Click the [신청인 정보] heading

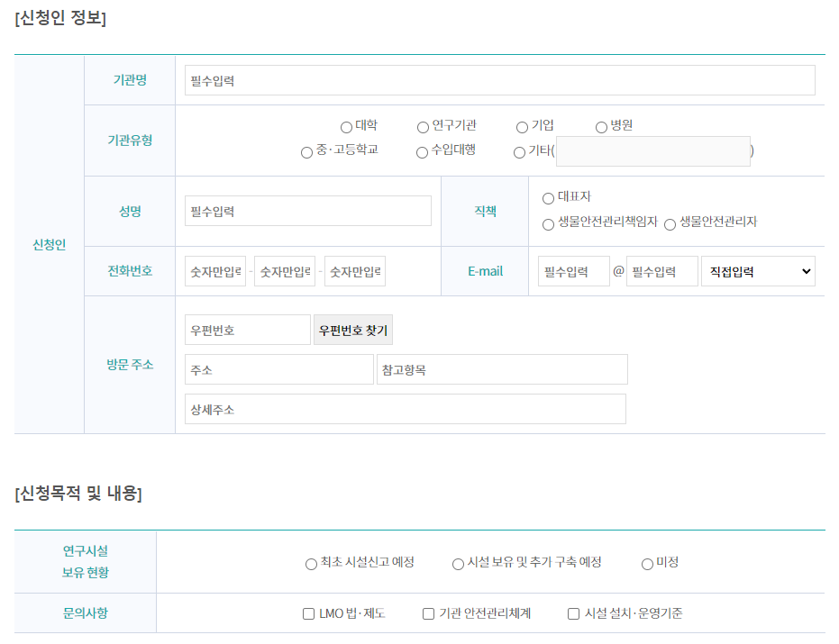pos(60,18)
